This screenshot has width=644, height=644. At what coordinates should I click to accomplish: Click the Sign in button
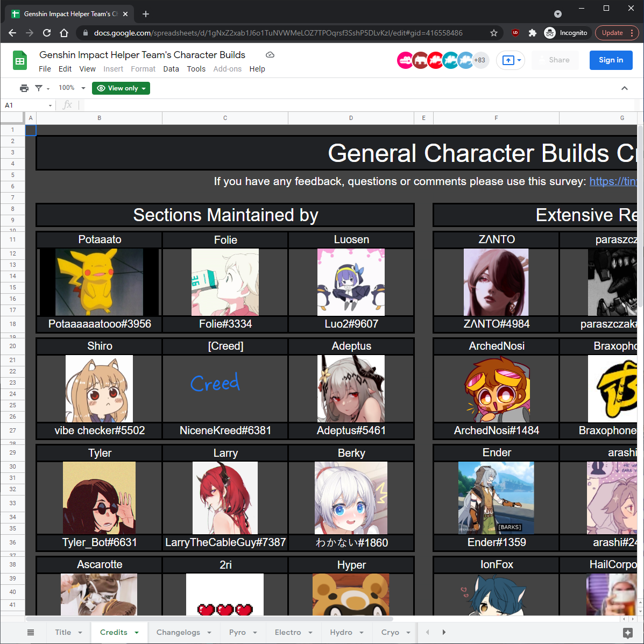coord(611,60)
